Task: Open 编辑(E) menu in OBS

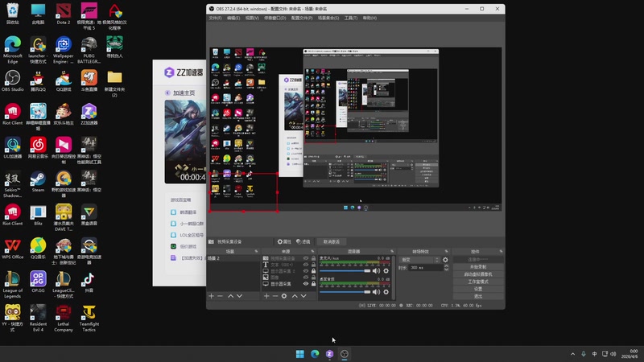Action: (233, 18)
